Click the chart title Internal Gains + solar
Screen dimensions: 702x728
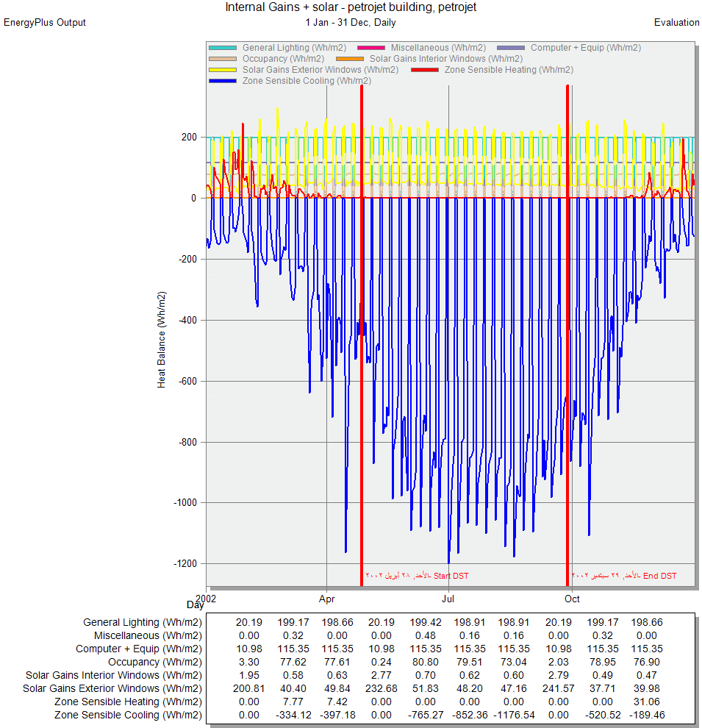pos(351,7)
